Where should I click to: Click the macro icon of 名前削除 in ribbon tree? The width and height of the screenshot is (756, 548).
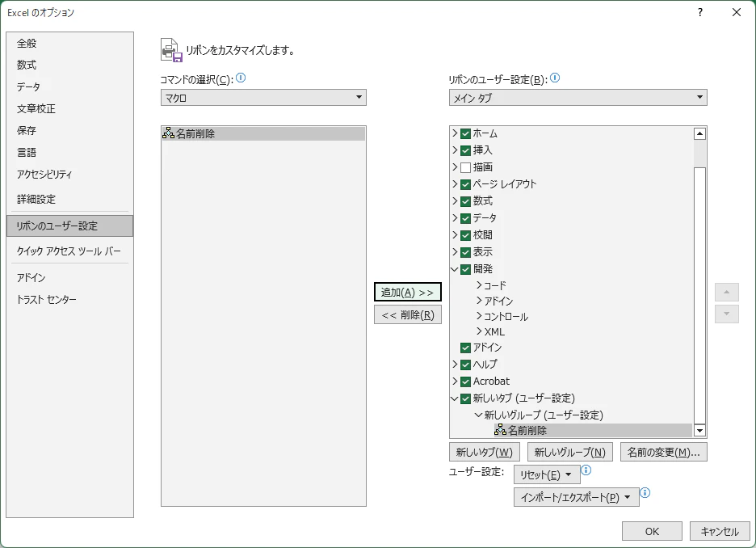click(501, 429)
